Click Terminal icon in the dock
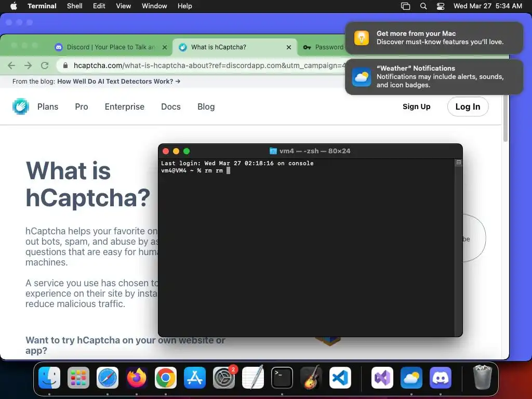 tap(282, 378)
